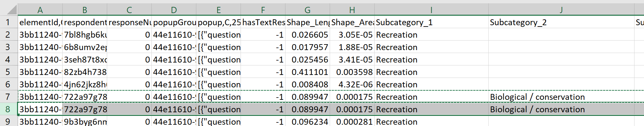Click the '44e11610-' cell in row 4
Screen dimensions: 644x126
point(174,60)
